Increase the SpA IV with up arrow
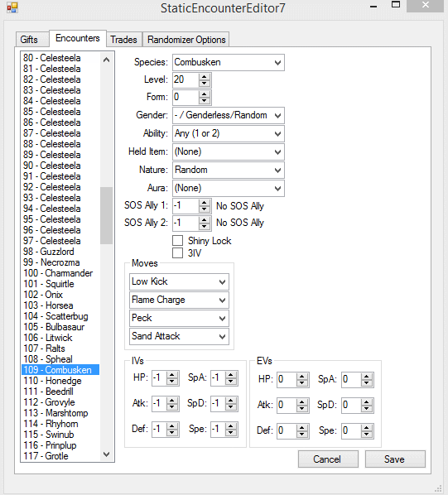448x495 pixels. [231, 375]
